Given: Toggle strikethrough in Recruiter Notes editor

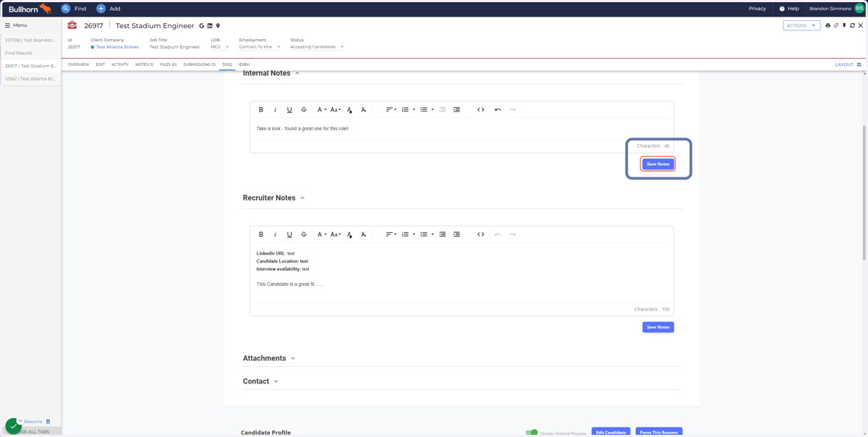Looking at the screenshot, I should [x=304, y=234].
